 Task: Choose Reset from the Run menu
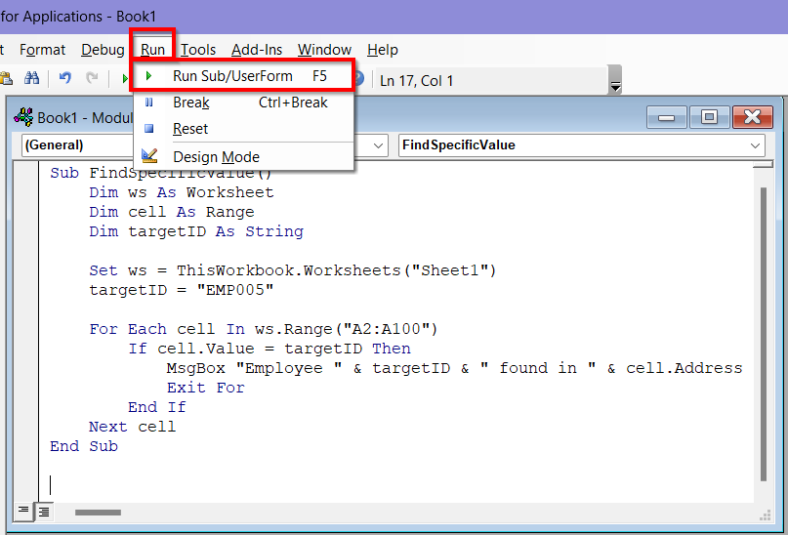pos(243,129)
